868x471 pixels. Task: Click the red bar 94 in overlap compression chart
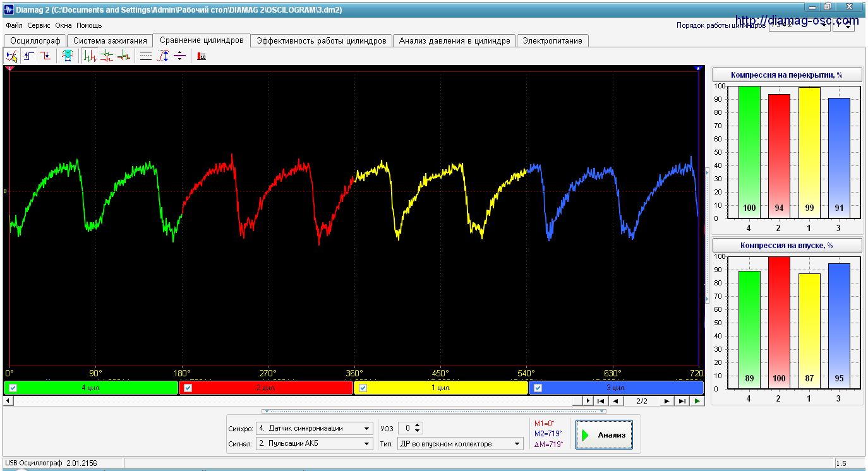(x=778, y=156)
